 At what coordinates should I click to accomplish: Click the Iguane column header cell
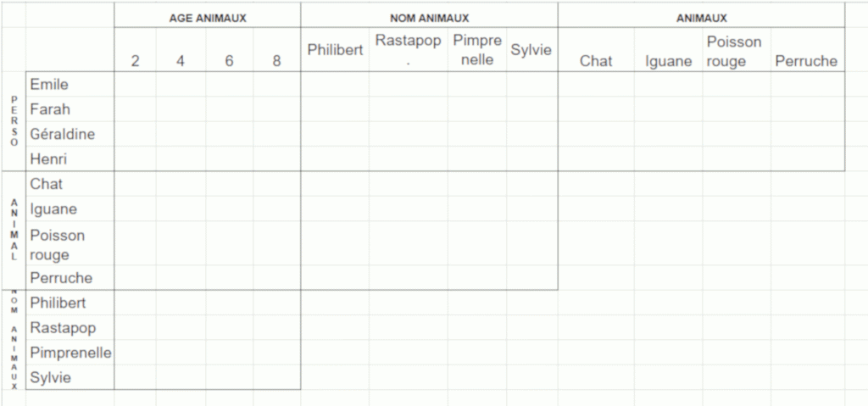[x=668, y=60]
